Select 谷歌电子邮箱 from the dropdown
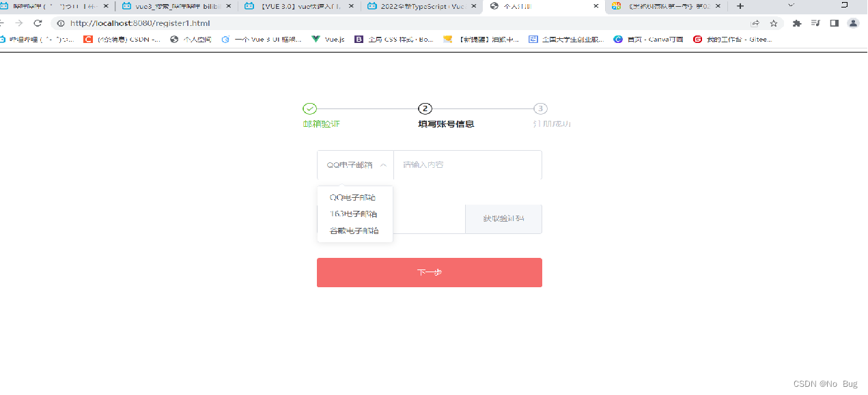 coord(353,230)
